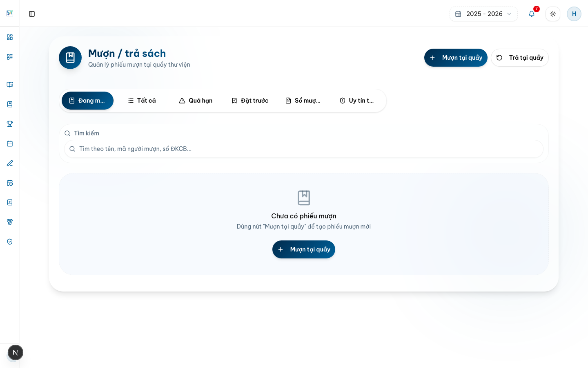Open the medal icon in sidebar
Viewport: 588px width, 368px height.
10,222
